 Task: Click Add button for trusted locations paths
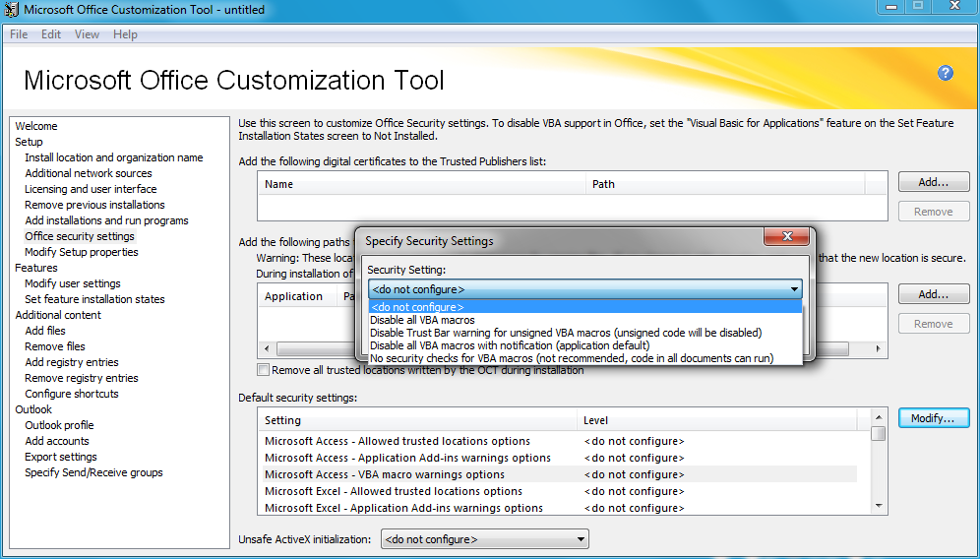[934, 294]
